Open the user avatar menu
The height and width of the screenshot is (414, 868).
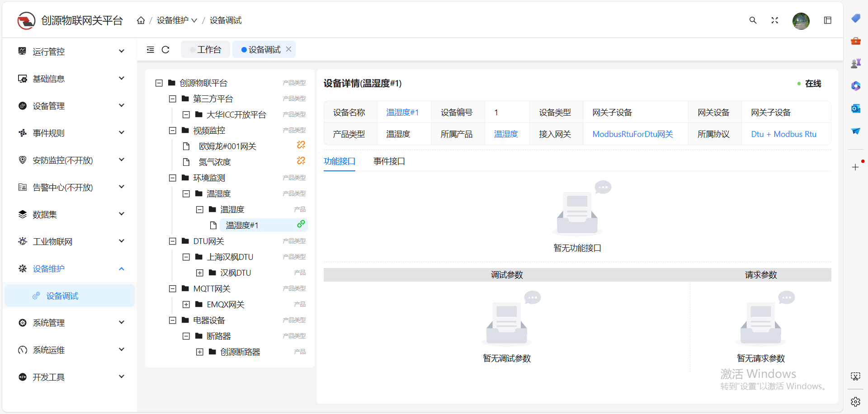click(801, 21)
